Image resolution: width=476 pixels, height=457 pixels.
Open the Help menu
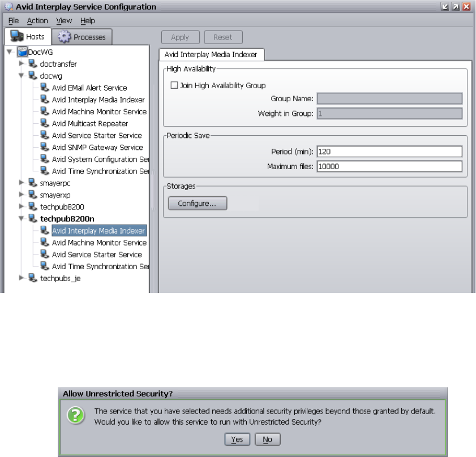pos(87,20)
